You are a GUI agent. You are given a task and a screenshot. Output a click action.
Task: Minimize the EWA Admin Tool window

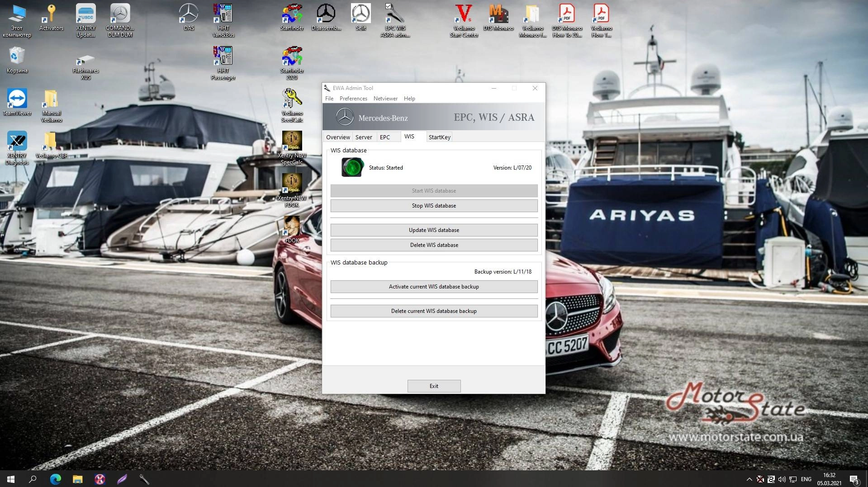(x=494, y=88)
